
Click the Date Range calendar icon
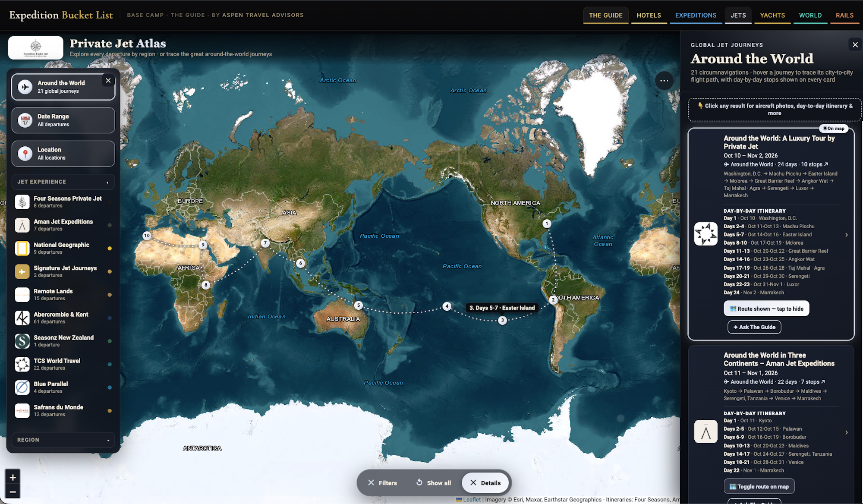coord(25,120)
